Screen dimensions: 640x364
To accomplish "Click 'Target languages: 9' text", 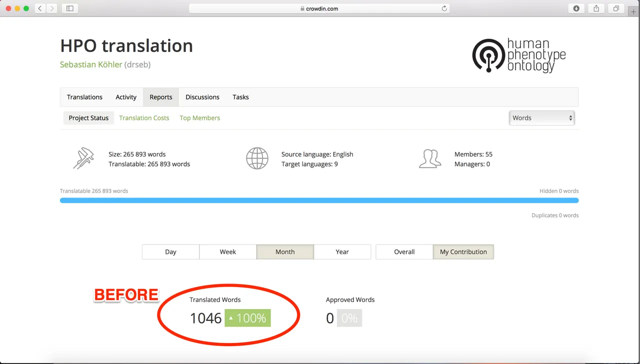I will click(x=309, y=164).
